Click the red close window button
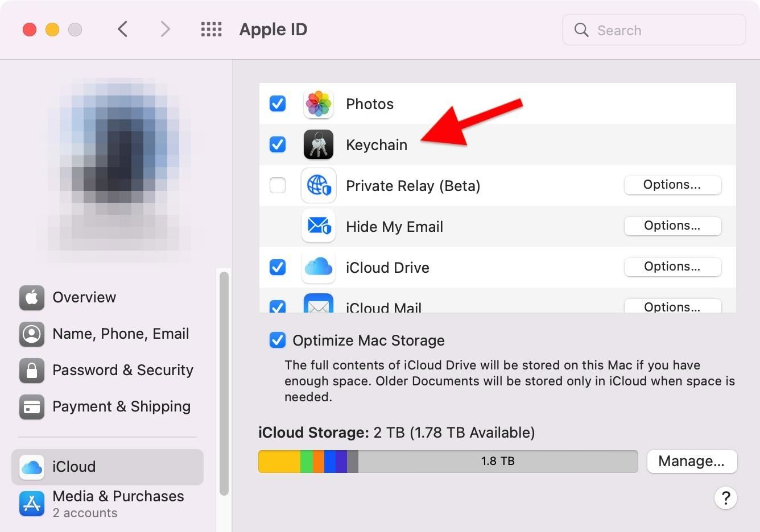 [x=30, y=30]
